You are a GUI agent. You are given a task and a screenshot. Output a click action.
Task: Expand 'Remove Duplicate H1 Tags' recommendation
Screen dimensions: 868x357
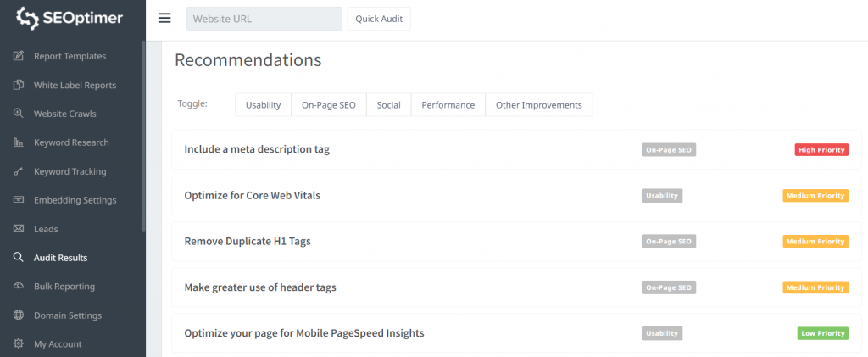[248, 241]
